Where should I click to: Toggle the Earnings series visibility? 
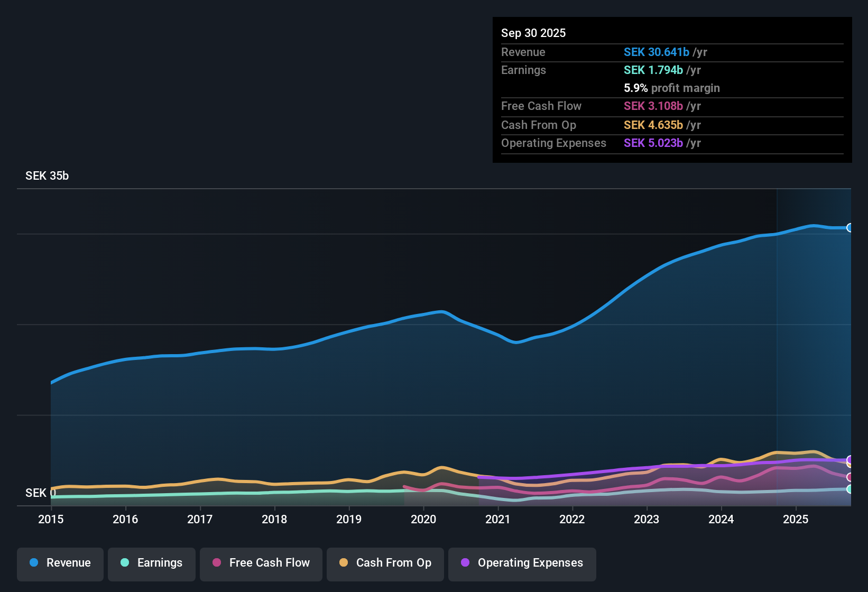click(151, 563)
